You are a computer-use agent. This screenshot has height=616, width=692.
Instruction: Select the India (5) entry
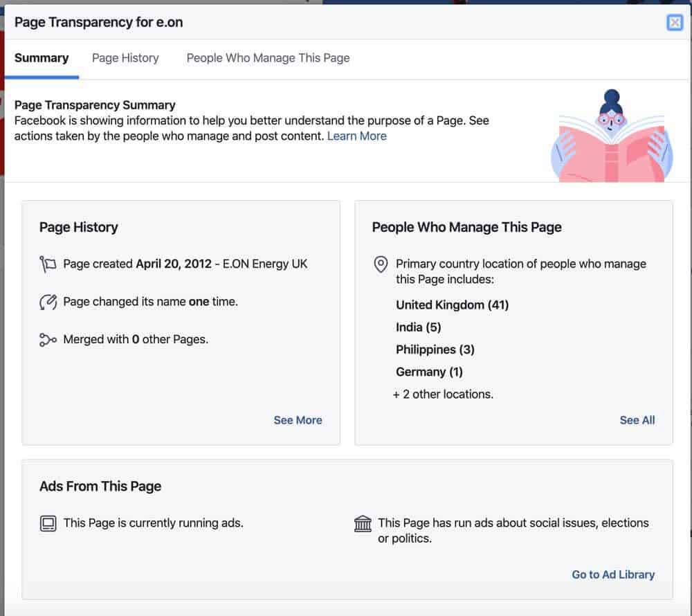point(419,327)
